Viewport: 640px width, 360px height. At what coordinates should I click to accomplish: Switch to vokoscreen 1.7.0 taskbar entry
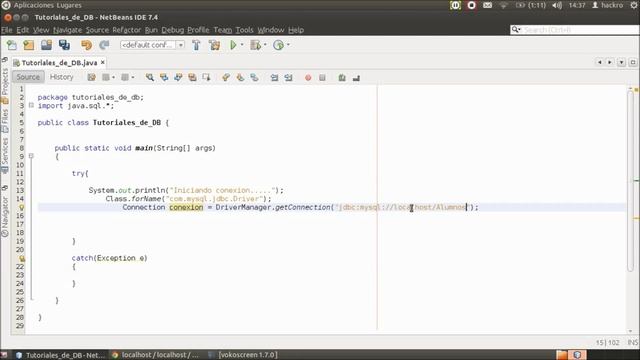tap(243, 355)
